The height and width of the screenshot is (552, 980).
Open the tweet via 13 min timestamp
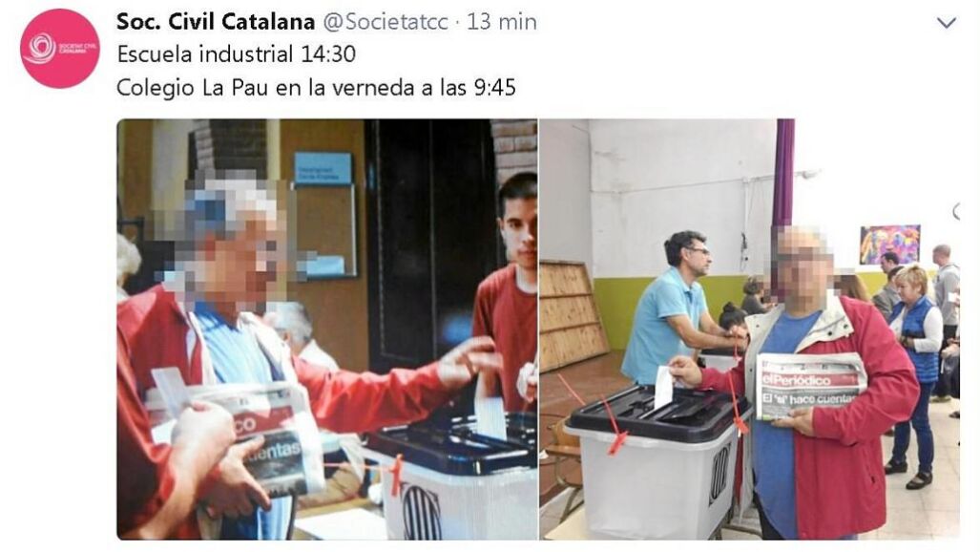[x=502, y=22]
